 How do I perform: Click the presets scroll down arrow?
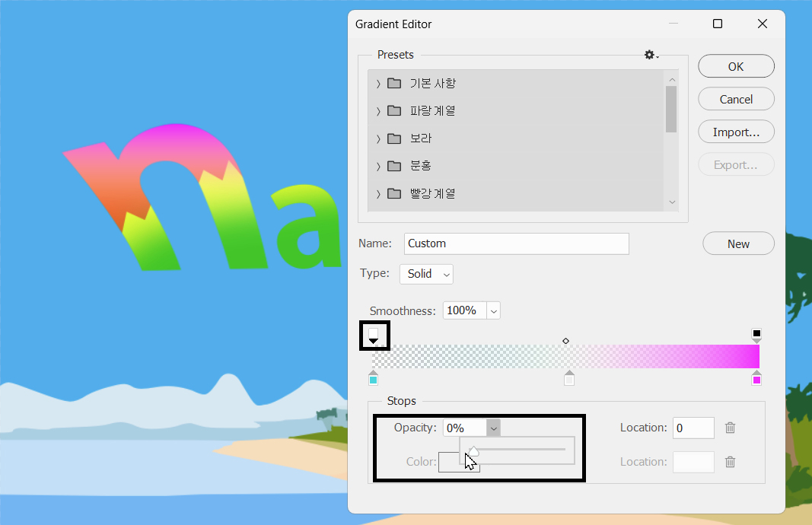pyautogui.click(x=672, y=202)
